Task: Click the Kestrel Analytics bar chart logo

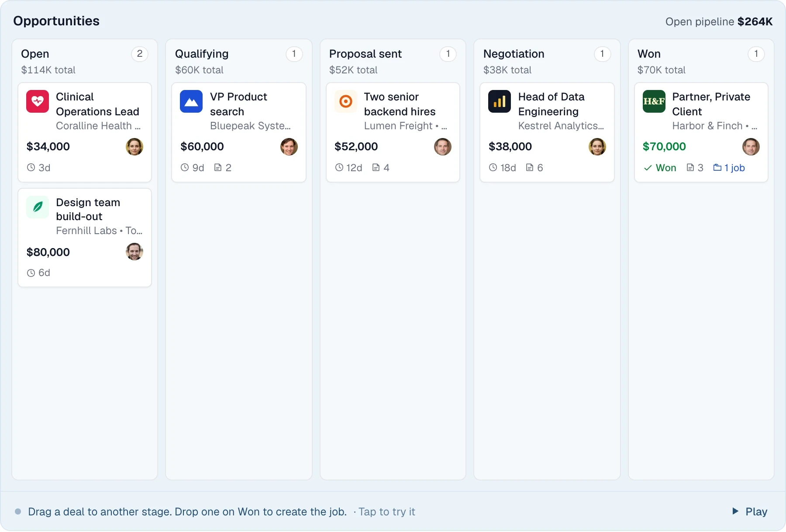Action: coord(500,101)
